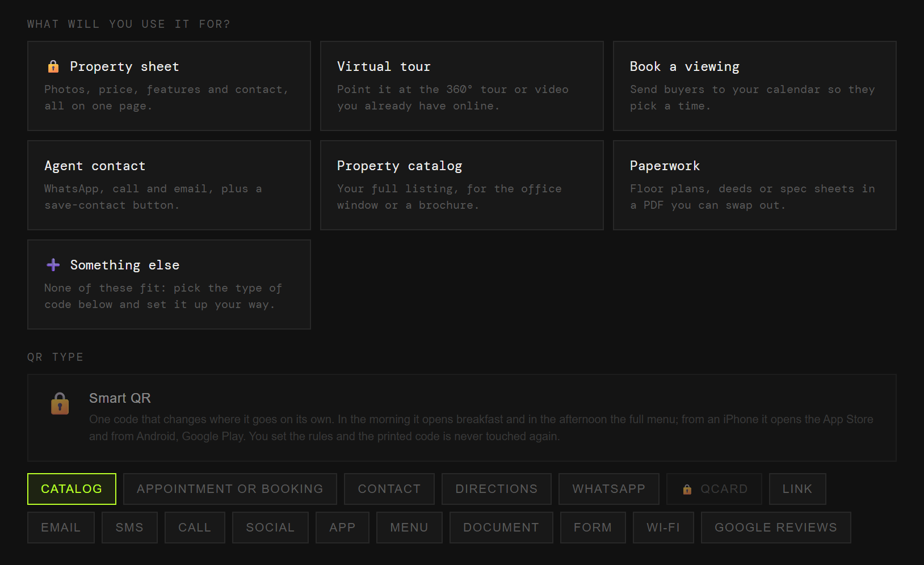Choose the Virtual tour card

462,86
